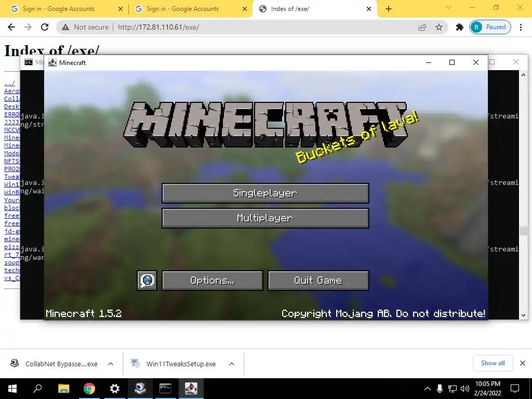Close the Index of /exe/ tab
Screen dimensions: 532x399
[x=369, y=9]
